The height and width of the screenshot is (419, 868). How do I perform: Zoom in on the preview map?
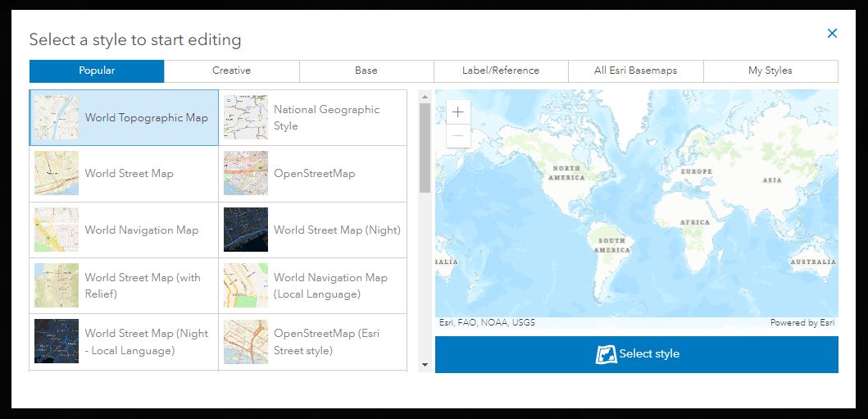[x=458, y=112]
